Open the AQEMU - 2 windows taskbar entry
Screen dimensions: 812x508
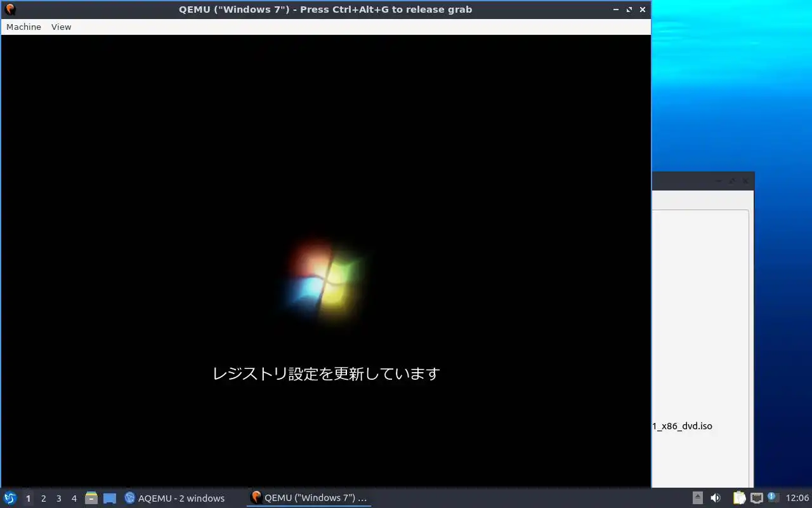pyautogui.click(x=175, y=498)
